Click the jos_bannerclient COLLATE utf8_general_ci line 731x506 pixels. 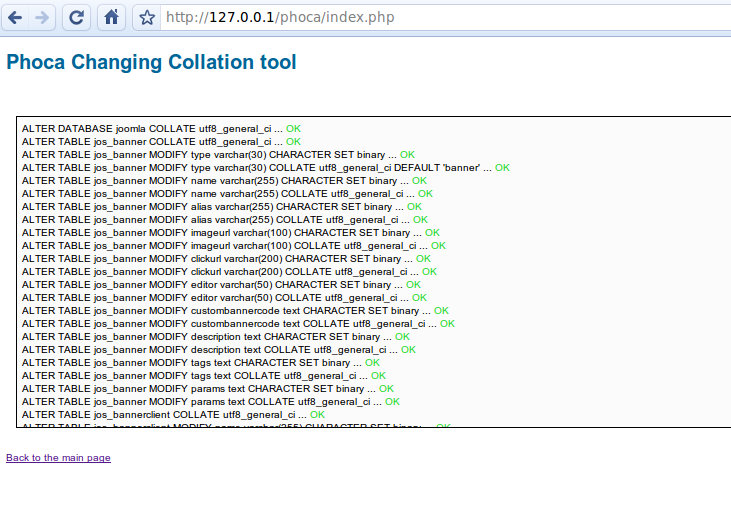point(173,415)
